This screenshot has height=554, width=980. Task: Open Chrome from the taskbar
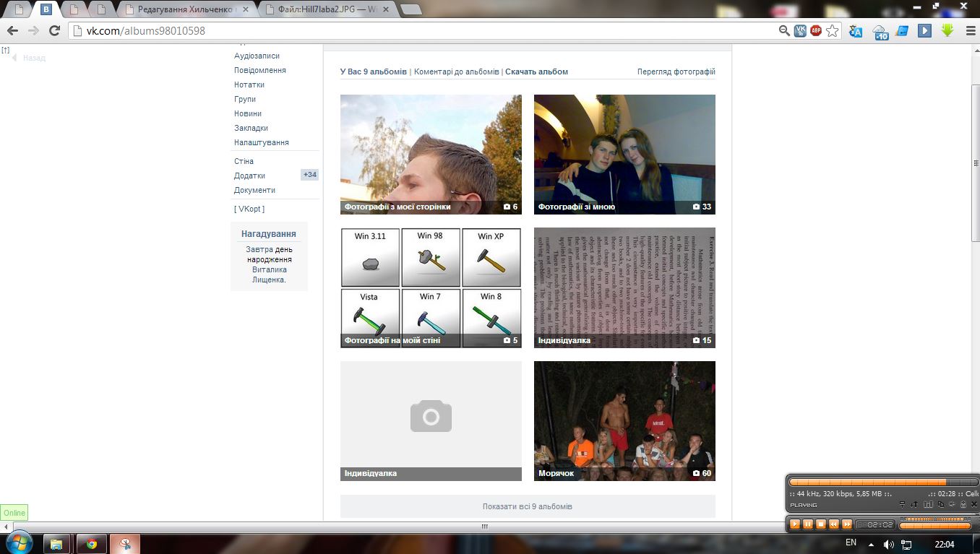click(92, 543)
